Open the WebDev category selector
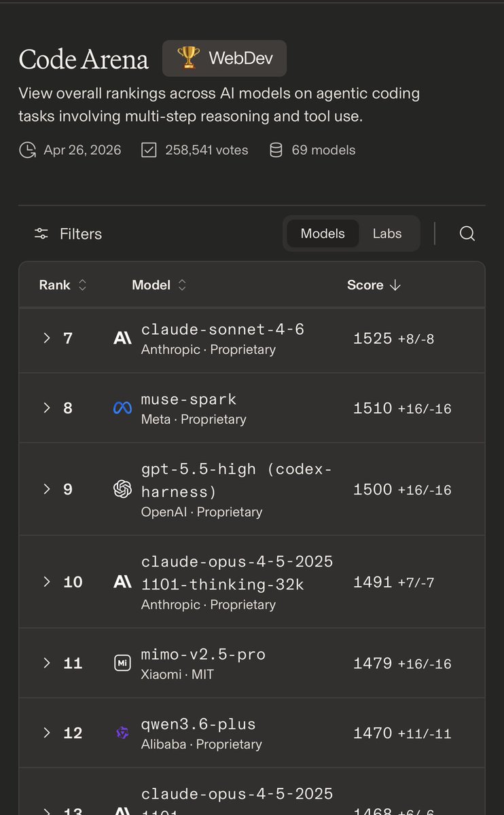Viewport: 504px width, 815px height. [x=224, y=58]
